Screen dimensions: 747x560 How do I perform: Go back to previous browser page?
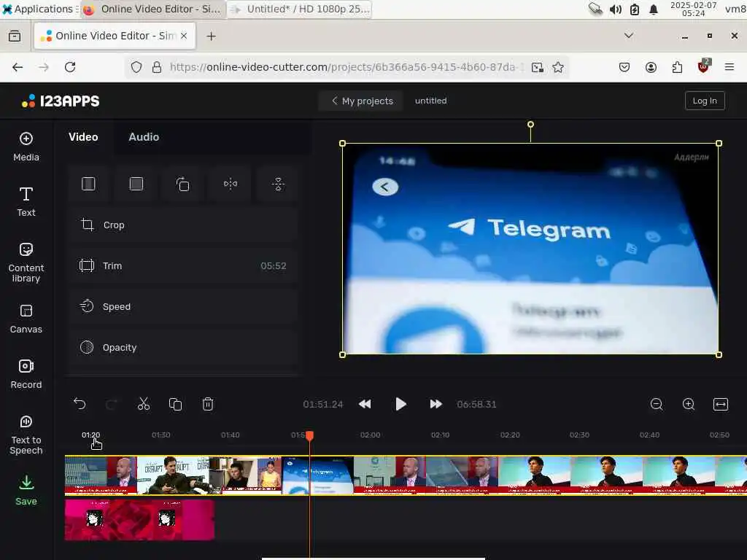pos(18,67)
